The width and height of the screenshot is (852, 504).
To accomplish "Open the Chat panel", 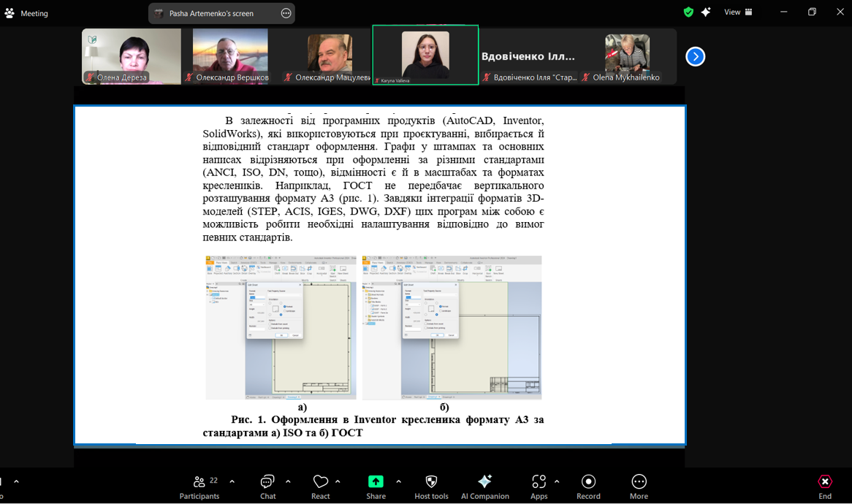I will pos(267,486).
